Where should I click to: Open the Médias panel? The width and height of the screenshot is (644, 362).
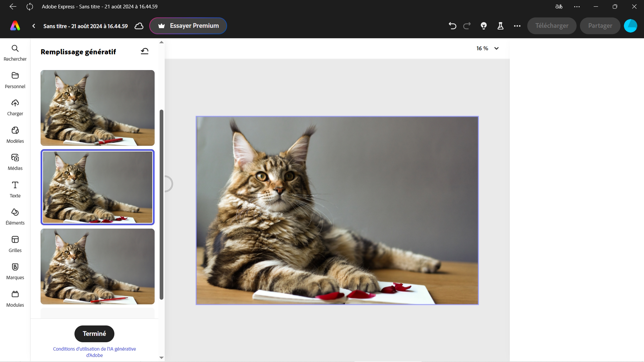tap(15, 162)
